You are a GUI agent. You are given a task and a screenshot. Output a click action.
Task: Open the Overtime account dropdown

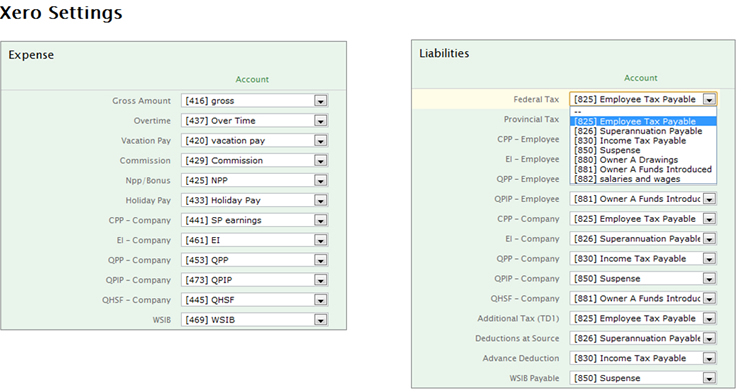(254, 121)
